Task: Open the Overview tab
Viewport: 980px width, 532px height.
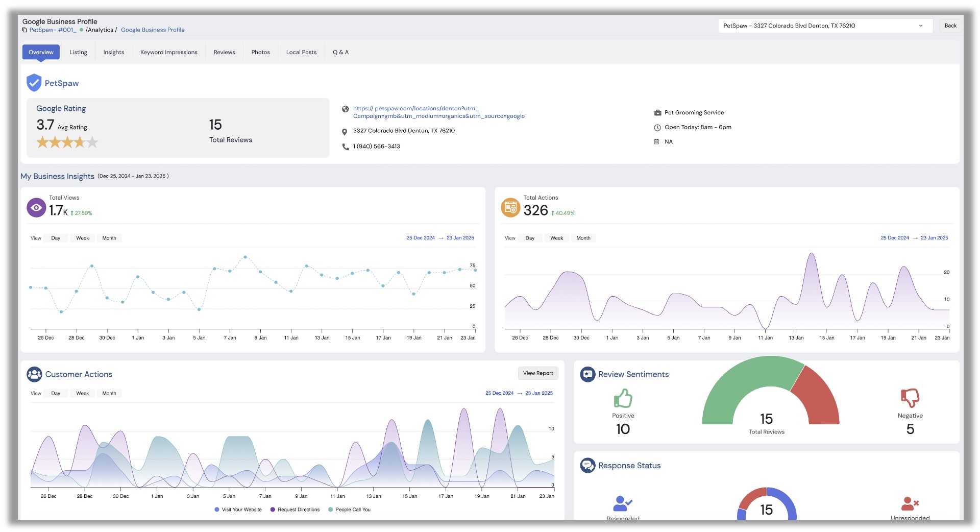Action: tap(41, 52)
